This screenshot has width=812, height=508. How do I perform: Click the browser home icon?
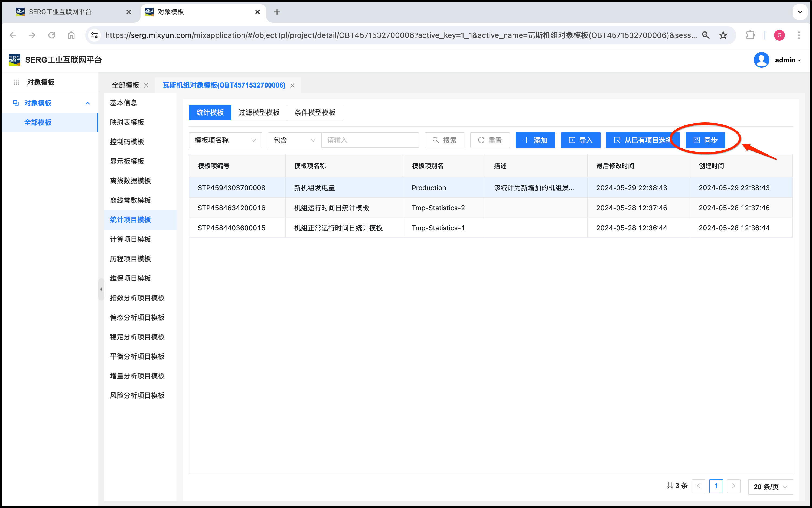pyautogui.click(x=71, y=35)
